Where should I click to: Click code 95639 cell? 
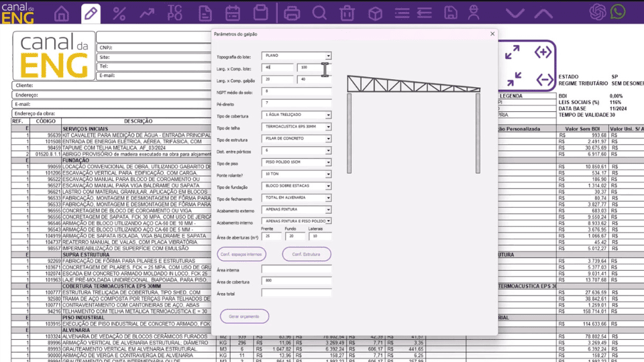click(x=46, y=135)
